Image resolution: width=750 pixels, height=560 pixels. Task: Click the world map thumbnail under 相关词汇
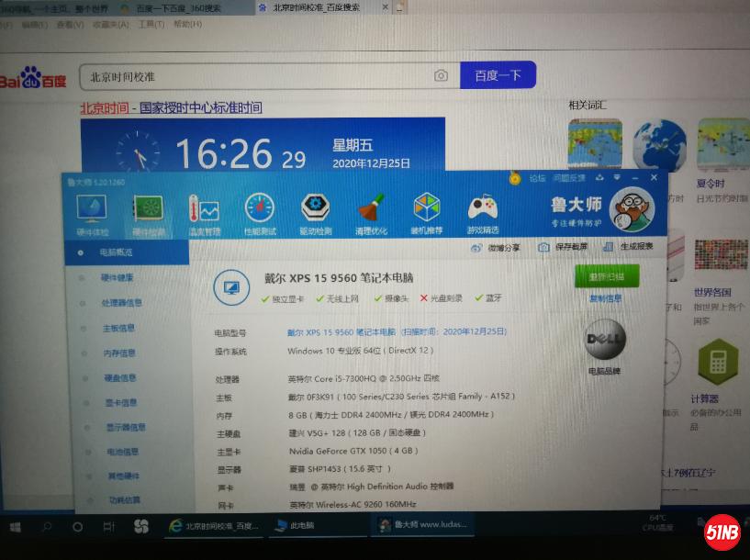pyautogui.click(x=595, y=143)
